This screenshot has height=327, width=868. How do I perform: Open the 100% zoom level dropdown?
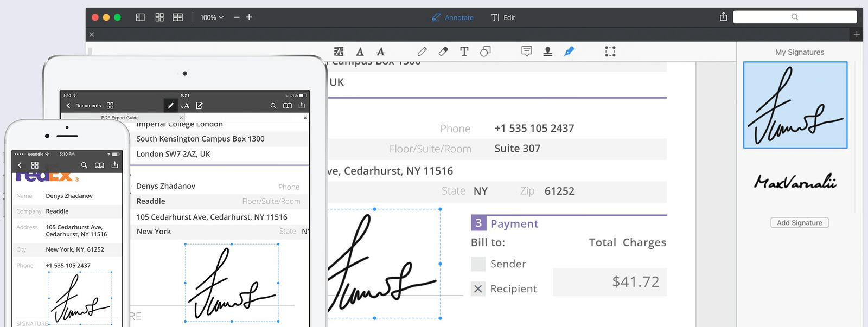[x=212, y=17]
